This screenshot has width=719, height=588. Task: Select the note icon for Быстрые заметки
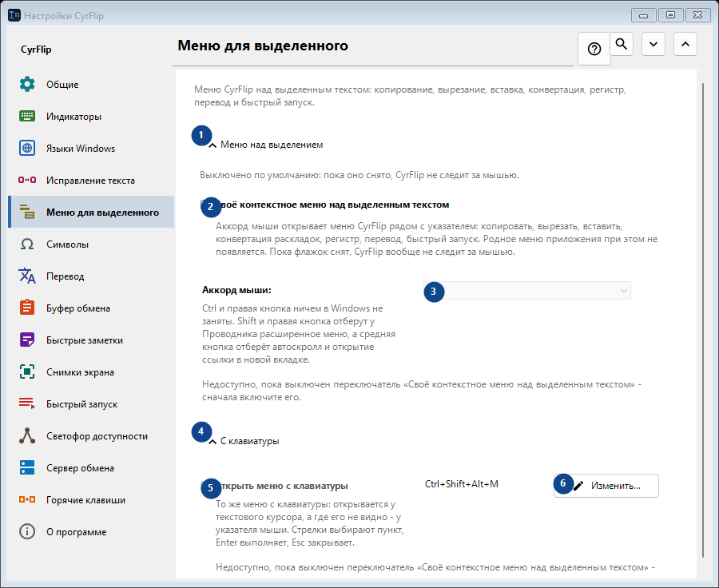[27, 340]
